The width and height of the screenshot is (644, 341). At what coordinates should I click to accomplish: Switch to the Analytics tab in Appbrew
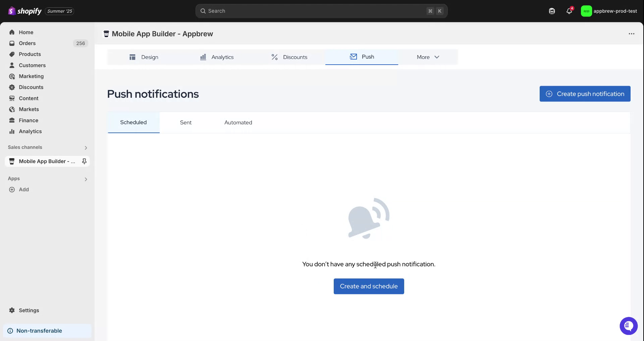[x=217, y=57]
